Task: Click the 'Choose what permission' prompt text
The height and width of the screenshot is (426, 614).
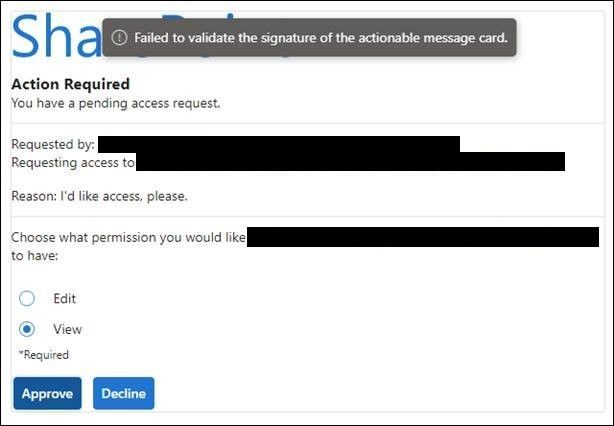Action: [x=128, y=238]
